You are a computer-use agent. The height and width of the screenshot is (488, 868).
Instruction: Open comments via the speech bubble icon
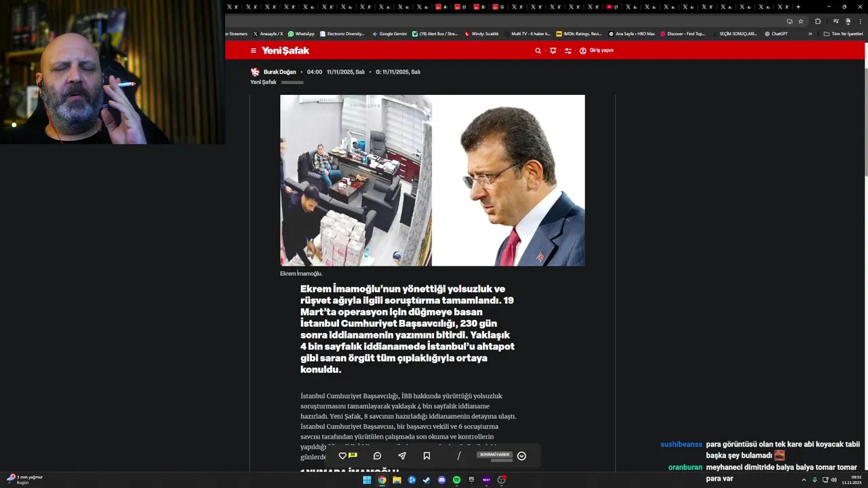(377, 456)
